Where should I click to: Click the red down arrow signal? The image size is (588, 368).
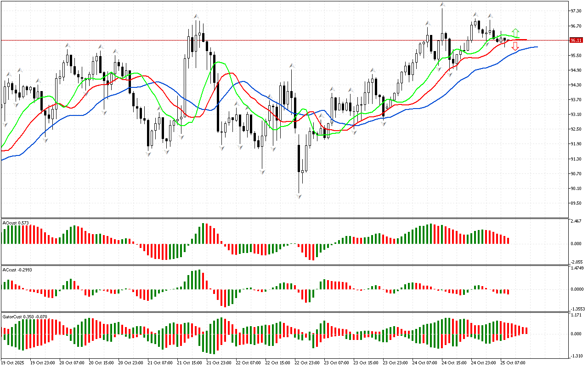tap(515, 46)
